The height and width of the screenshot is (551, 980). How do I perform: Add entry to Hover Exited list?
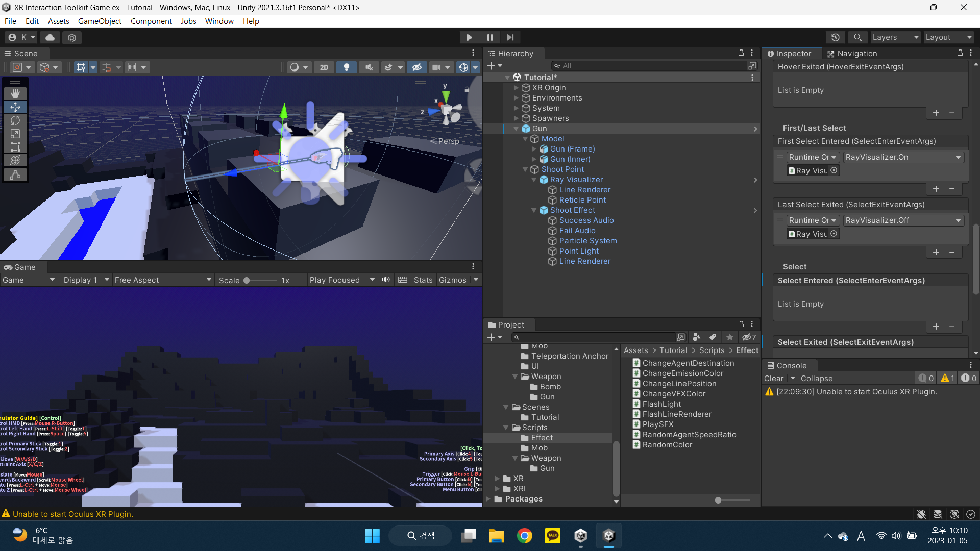coord(936,113)
